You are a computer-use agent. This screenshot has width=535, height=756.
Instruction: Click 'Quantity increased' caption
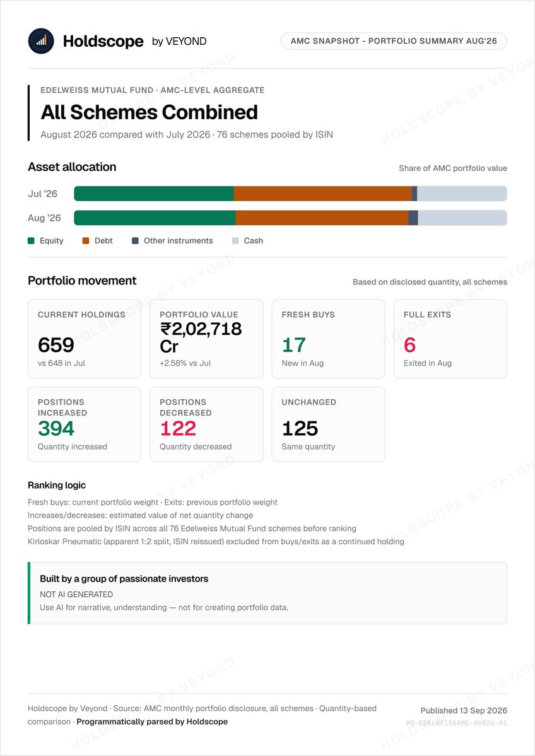[x=73, y=446]
